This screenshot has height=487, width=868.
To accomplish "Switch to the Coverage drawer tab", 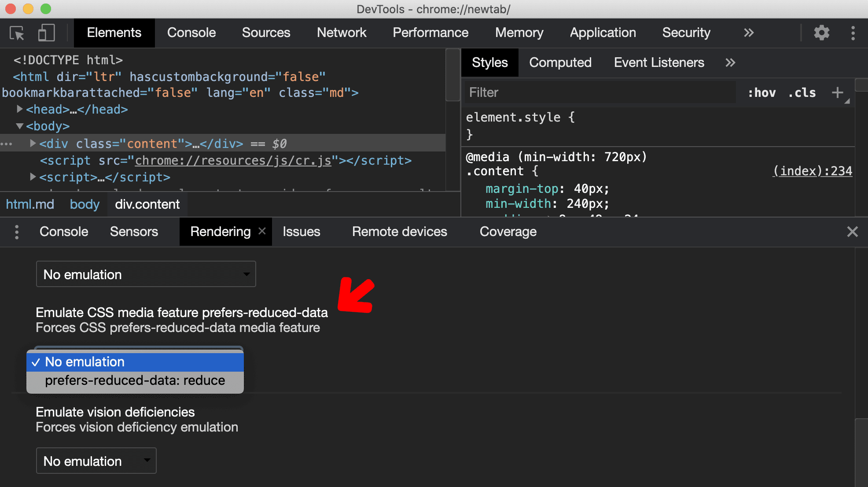I will pyautogui.click(x=508, y=231).
